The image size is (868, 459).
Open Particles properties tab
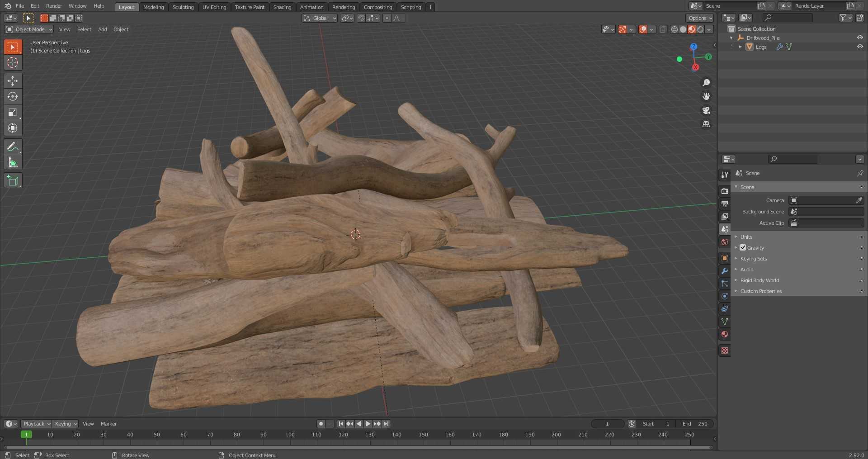[725, 284]
